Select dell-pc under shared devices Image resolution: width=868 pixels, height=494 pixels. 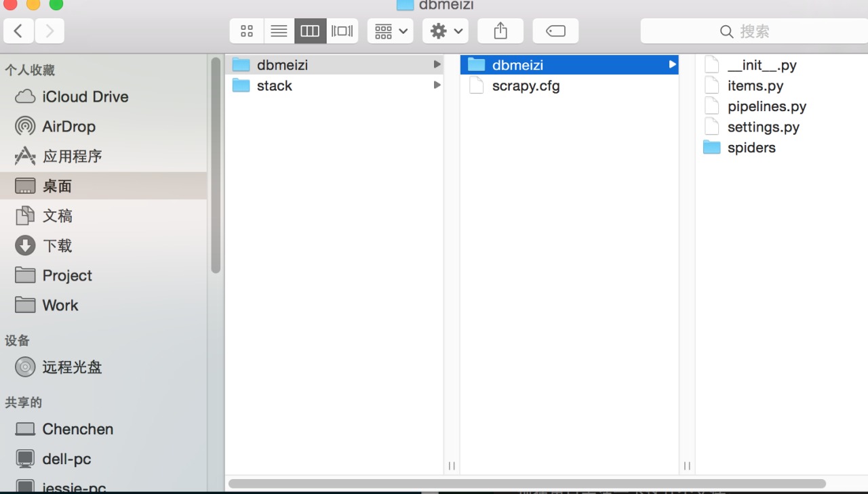tap(66, 459)
